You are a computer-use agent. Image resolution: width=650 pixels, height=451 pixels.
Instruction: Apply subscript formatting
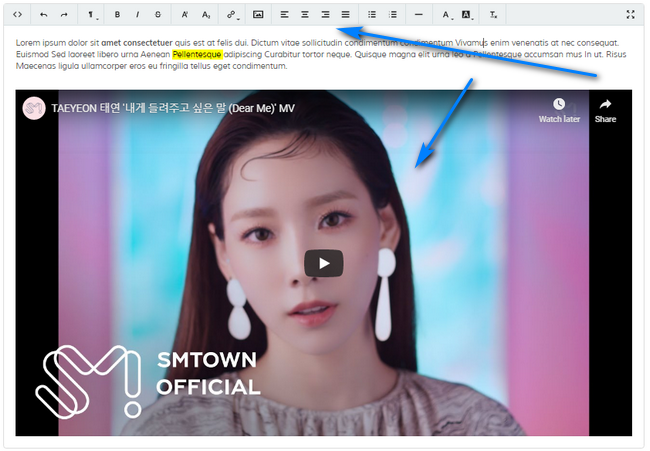[206, 15]
